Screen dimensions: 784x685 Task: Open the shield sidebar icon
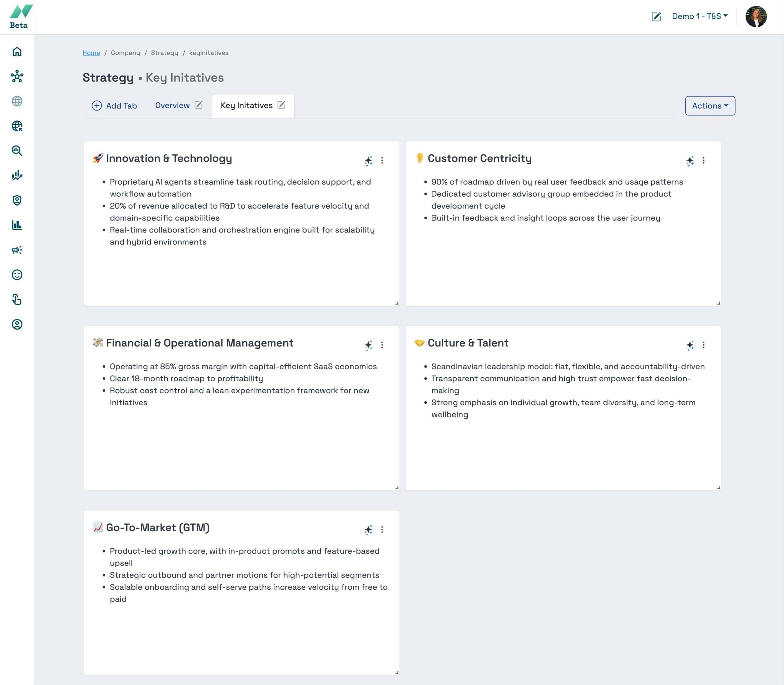point(17,200)
